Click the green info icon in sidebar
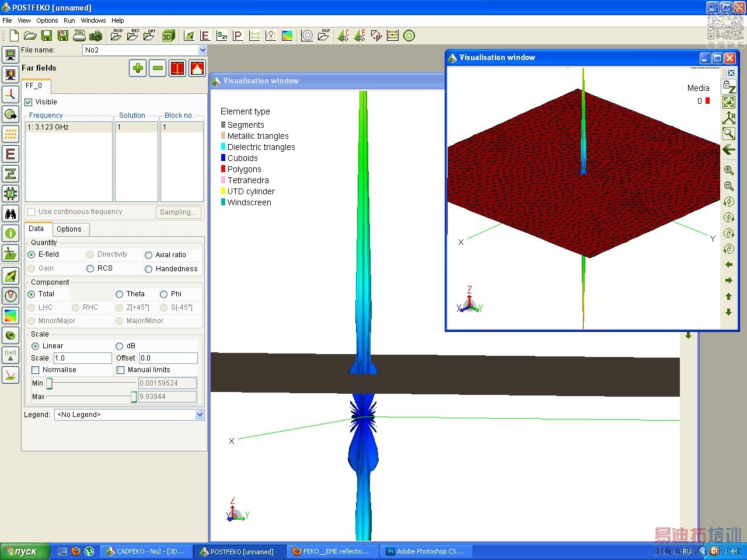 [x=11, y=233]
